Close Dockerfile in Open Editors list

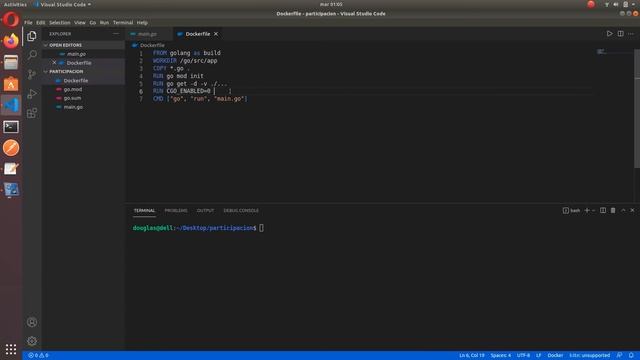click(x=54, y=63)
